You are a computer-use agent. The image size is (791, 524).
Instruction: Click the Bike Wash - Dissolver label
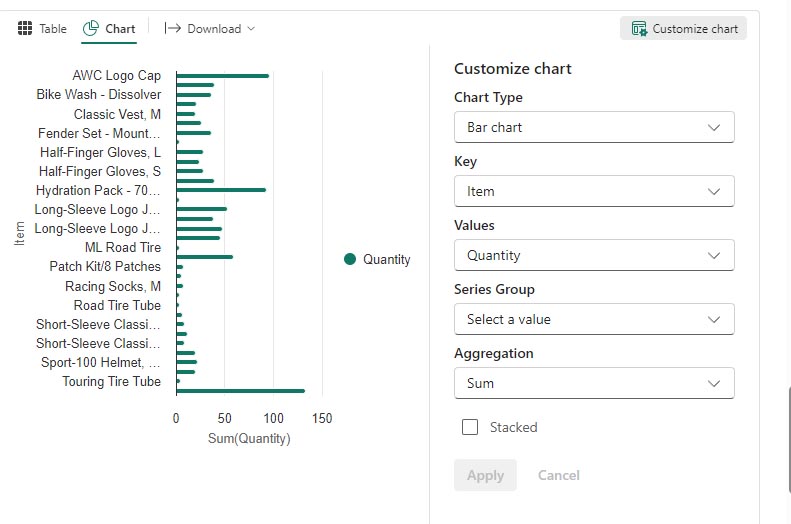(99, 95)
